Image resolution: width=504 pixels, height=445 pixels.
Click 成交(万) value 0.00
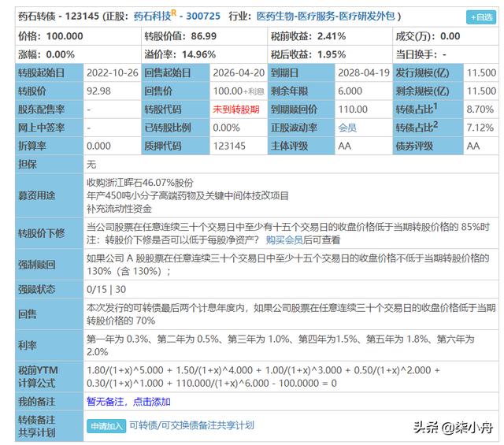point(450,36)
